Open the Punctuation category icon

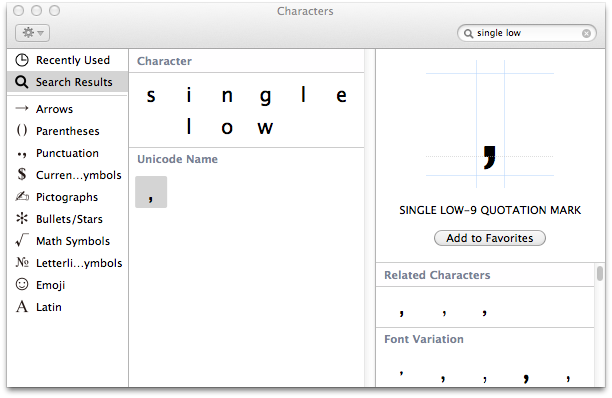coord(22,155)
